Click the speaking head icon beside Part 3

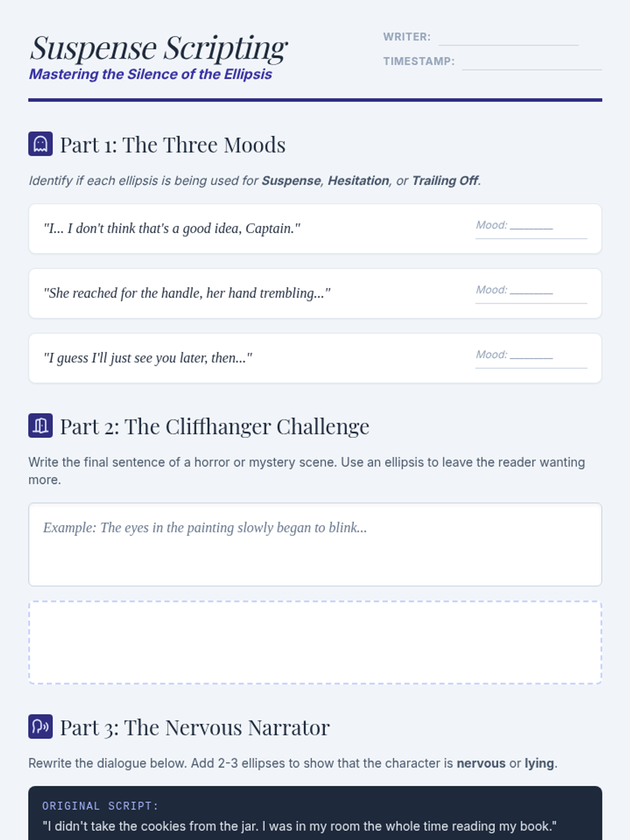click(x=40, y=727)
